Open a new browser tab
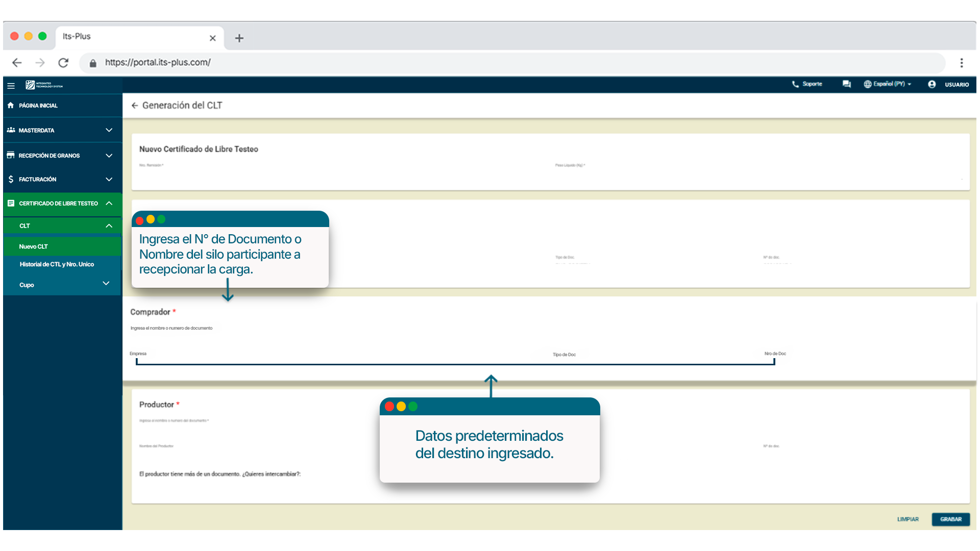 [239, 38]
